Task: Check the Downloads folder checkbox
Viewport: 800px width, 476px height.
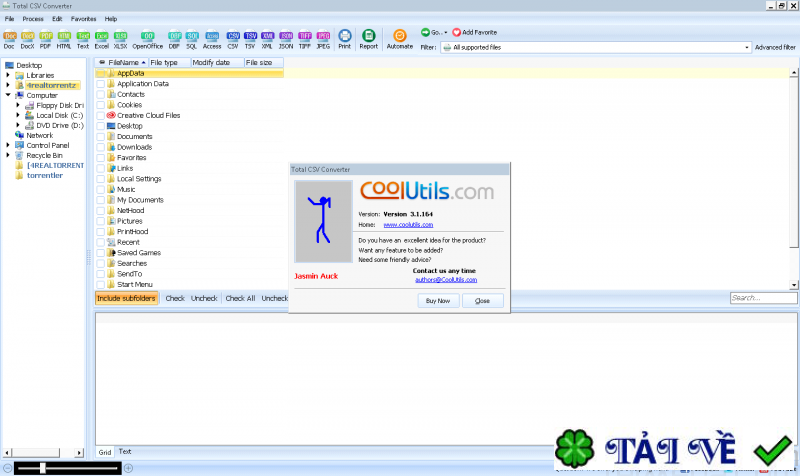Action: click(x=101, y=147)
